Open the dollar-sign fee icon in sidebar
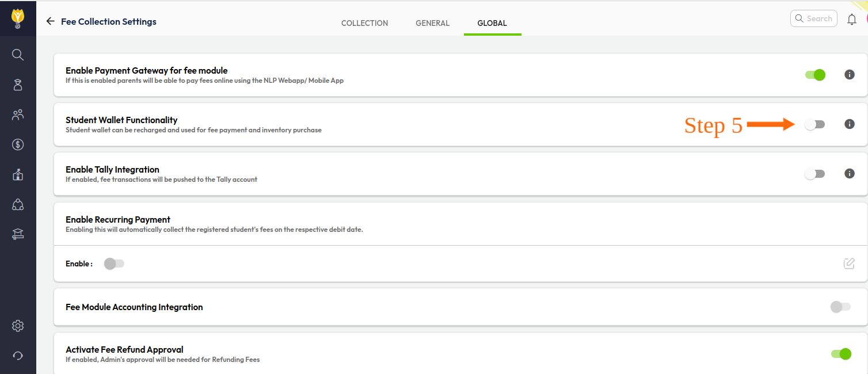The height and width of the screenshot is (374, 868). pos(18,144)
